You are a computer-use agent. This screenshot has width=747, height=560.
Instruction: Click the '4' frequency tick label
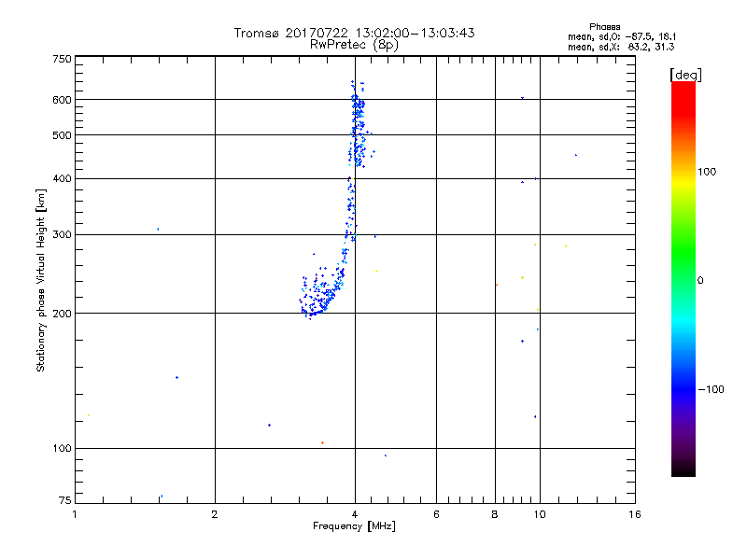[355, 514]
